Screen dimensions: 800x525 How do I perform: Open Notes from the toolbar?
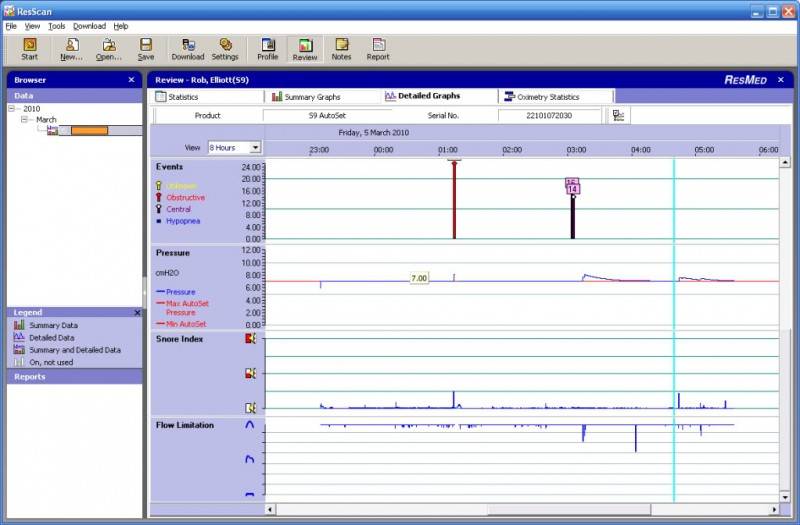point(341,49)
